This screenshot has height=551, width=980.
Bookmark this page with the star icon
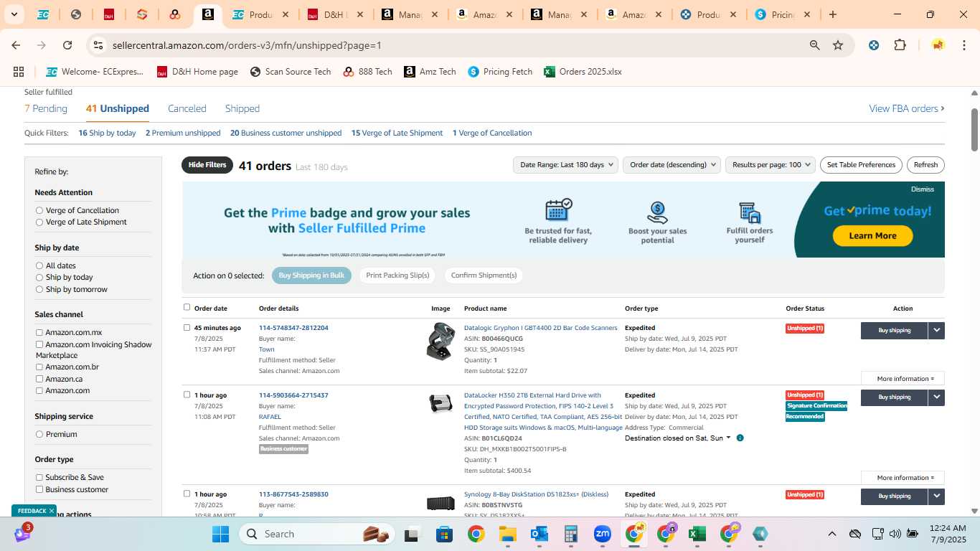[x=838, y=45]
